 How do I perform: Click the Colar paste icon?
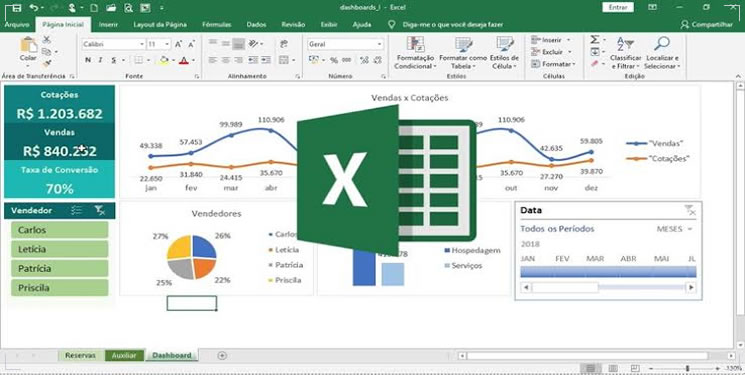click(x=28, y=45)
